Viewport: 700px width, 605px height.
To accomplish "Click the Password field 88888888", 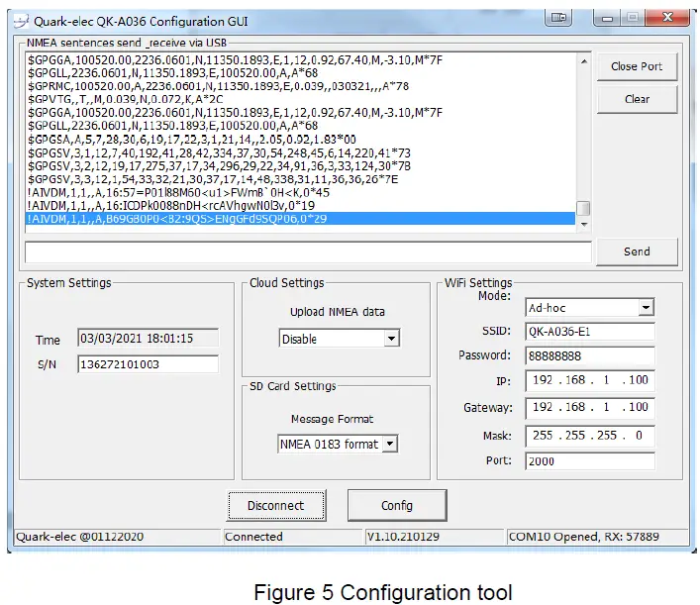I will coord(590,355).
